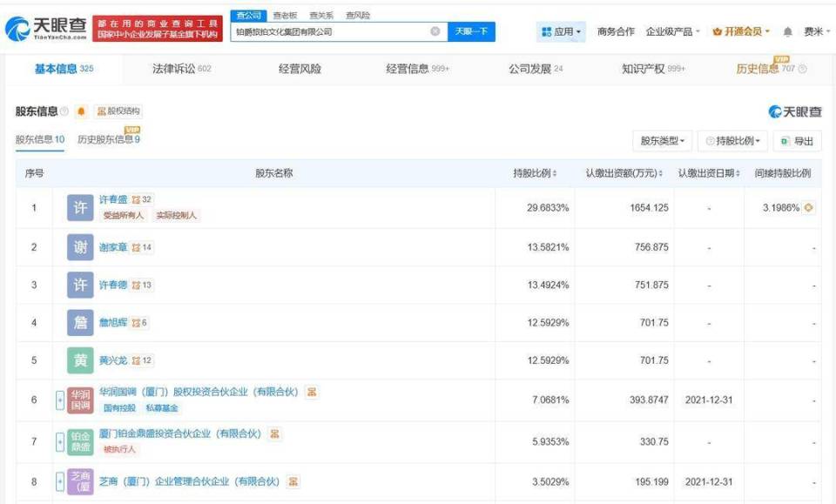Click the 天眼一下 search button
836x504 pixels.
tap(471, 30)
